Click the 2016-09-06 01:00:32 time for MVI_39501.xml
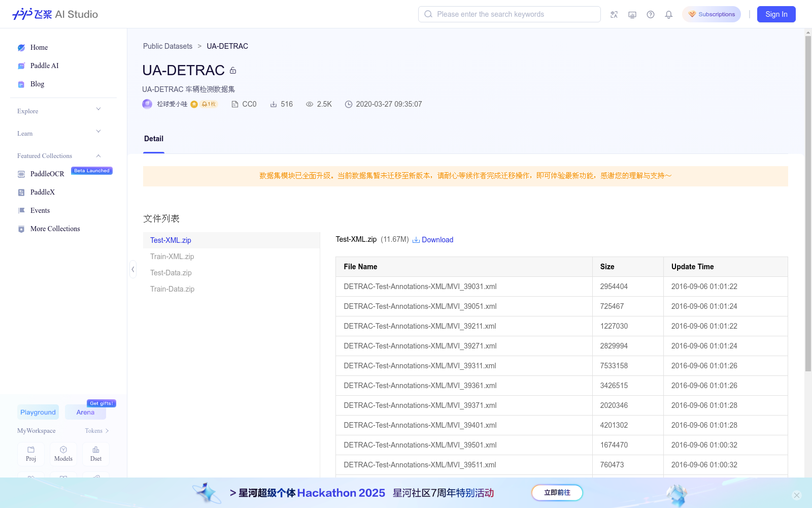 704,445
